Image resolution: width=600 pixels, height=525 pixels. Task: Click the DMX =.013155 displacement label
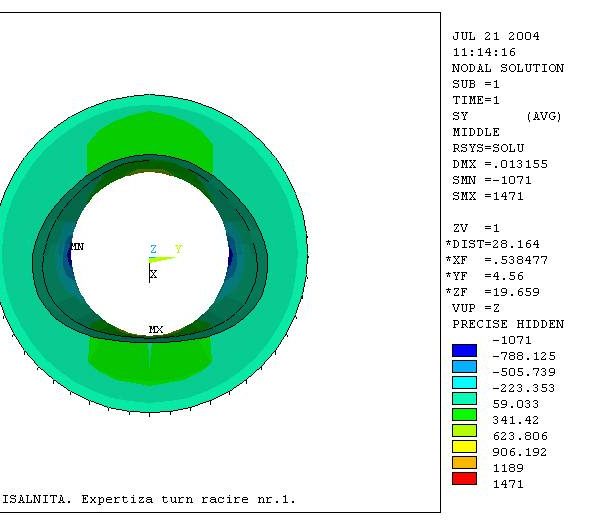click(x=500, y=164)
